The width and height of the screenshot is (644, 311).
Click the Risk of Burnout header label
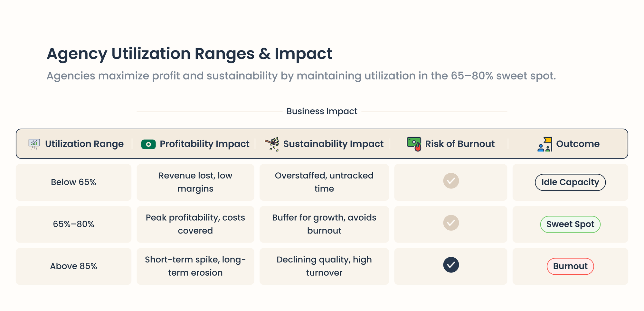[x=460, y=144]
